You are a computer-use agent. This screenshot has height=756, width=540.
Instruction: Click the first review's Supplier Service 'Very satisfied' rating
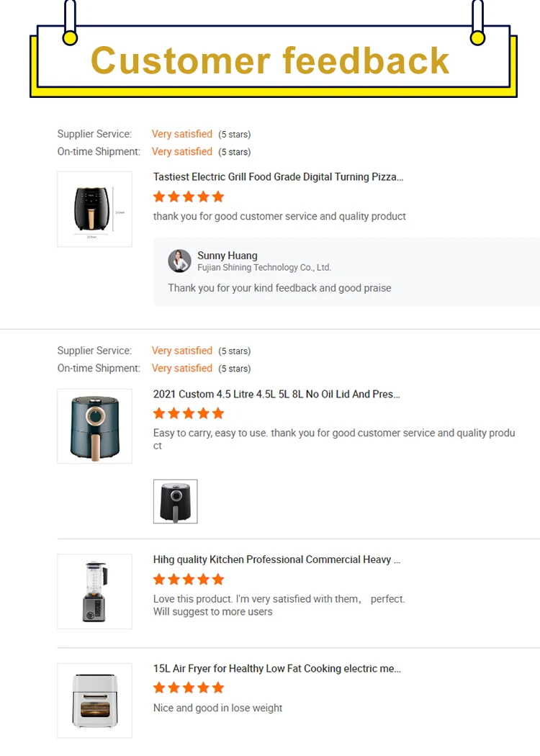tap(181, 134)
